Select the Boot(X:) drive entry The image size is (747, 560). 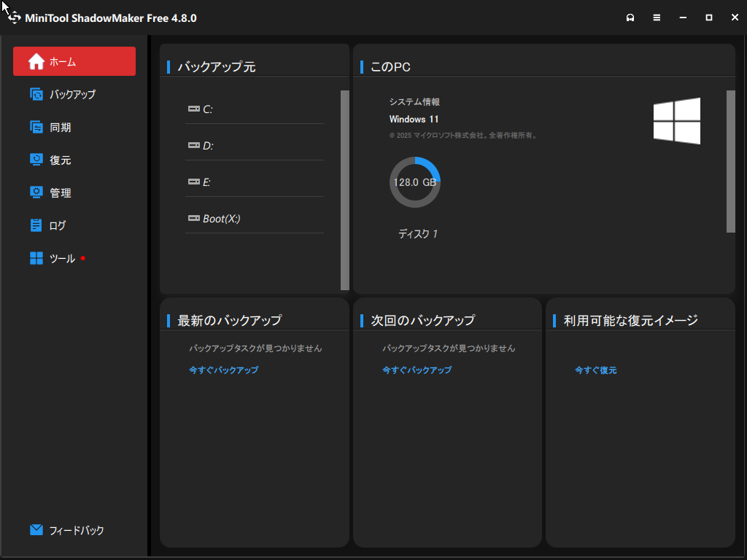point(220,219)
